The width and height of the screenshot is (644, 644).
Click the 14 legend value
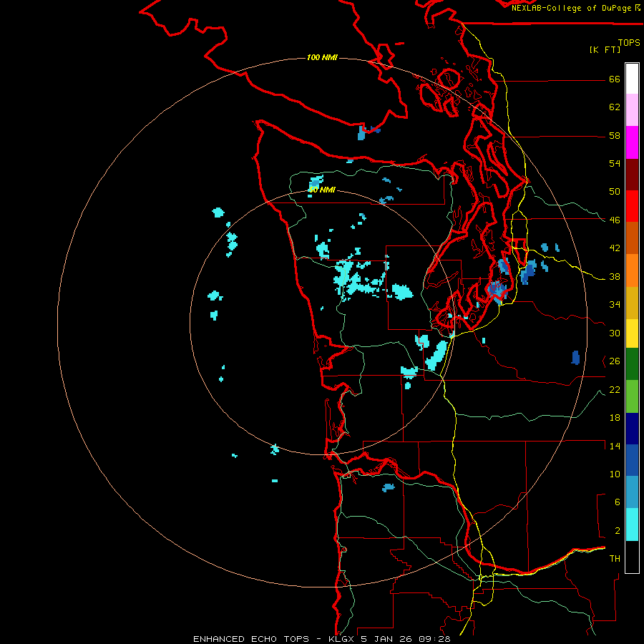click(615, 446)
